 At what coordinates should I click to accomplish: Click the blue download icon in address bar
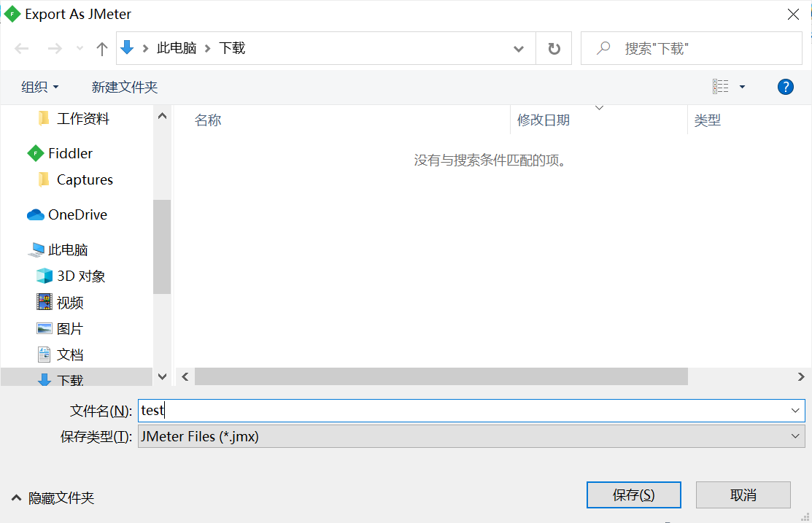127,48
